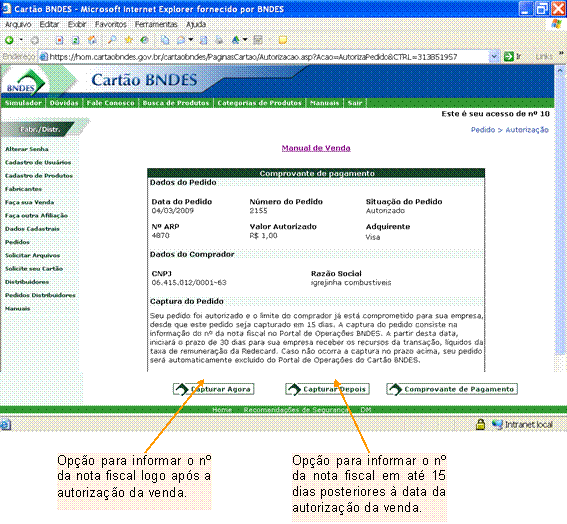Click the Print toolbar icon
Image resolution: width=567 pixels, height=524 pixels.
tap(219, 40)
